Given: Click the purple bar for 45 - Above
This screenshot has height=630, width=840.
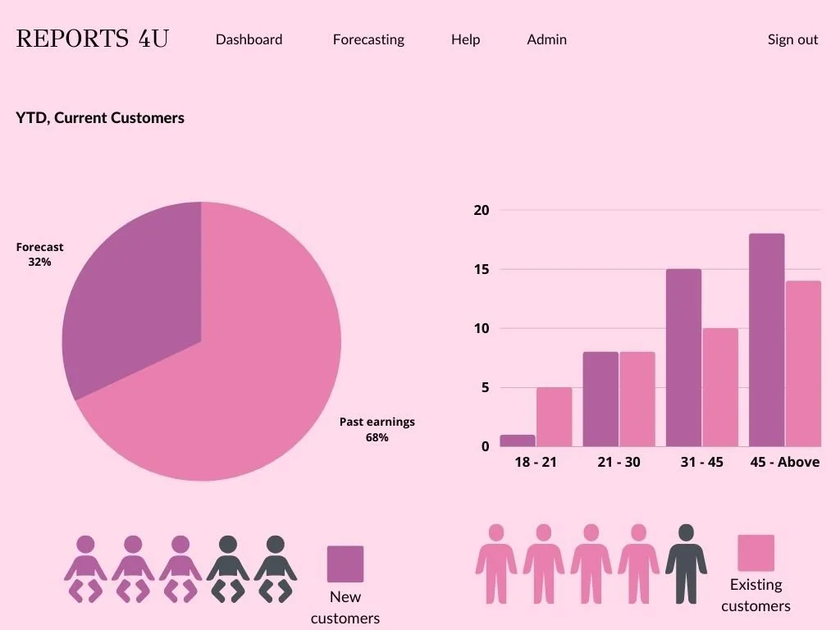Looking at the screenshot, I should pyautogui.click(x=766, y=340).
